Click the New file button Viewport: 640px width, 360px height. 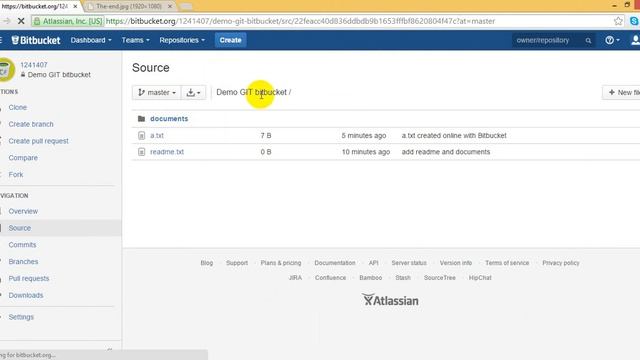[x=623, y=93]
